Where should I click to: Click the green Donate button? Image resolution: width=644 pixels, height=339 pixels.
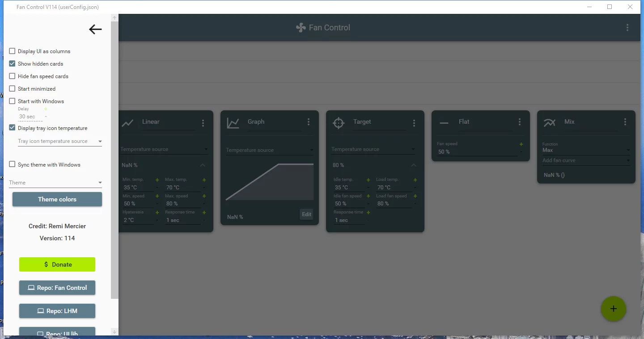click(57, 264)
